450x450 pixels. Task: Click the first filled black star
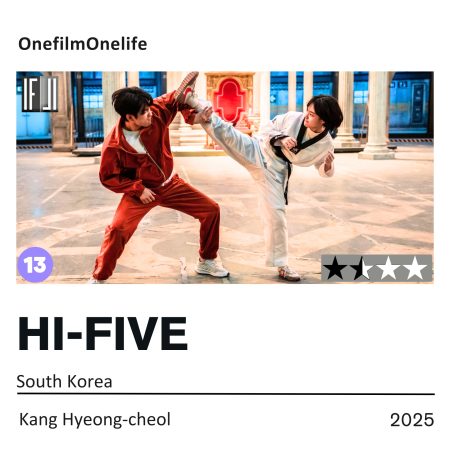335,268
